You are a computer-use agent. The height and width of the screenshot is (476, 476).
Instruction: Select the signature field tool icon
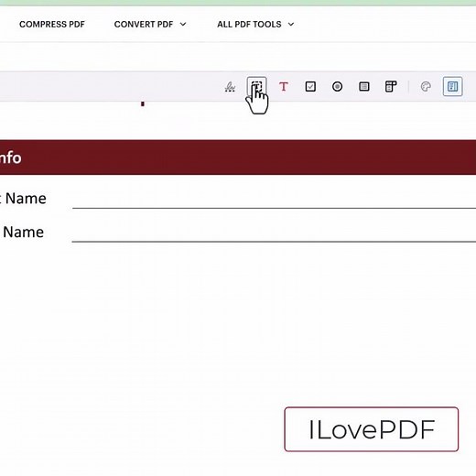point(230,87)
